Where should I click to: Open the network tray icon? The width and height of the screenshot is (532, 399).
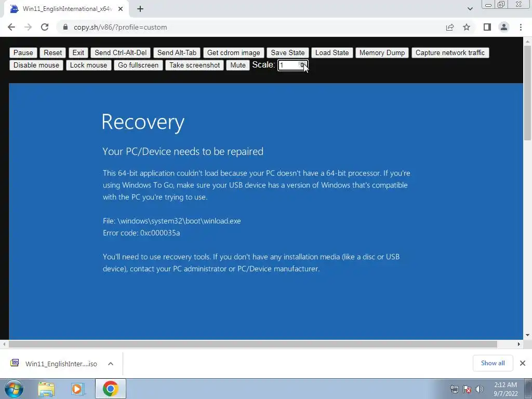(x=454, y=389)
